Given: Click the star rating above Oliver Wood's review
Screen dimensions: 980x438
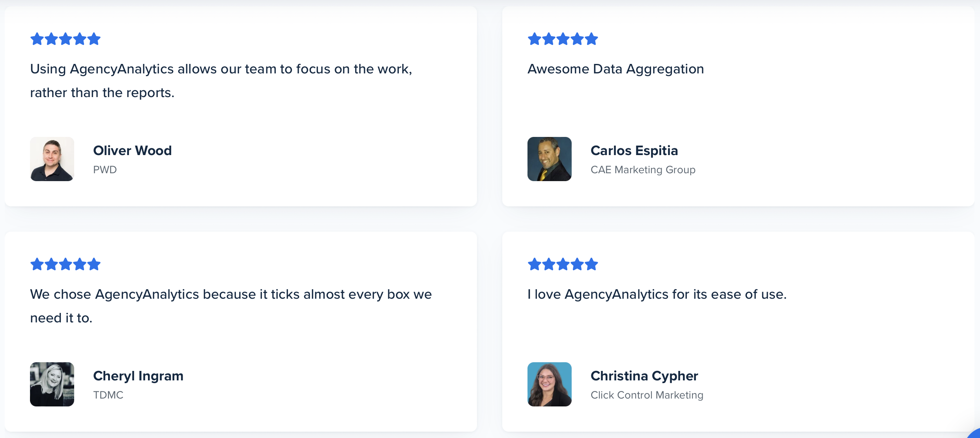Looking at the screenshot, I should 65,39.
